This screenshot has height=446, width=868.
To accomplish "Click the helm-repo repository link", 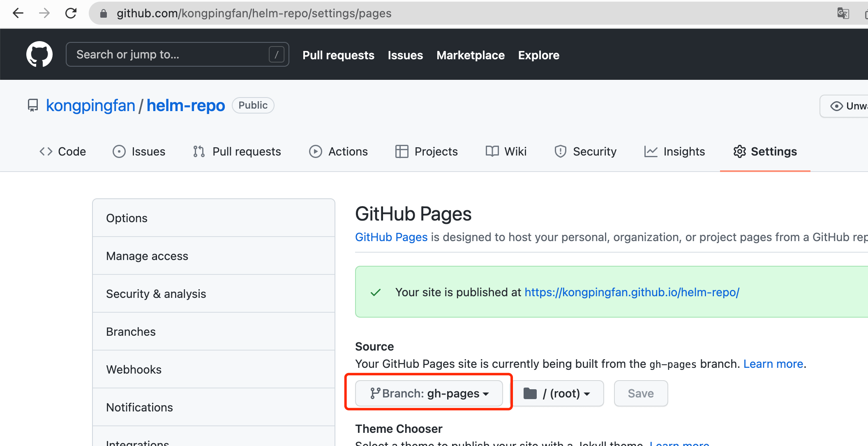I will (x=186, y=106).
